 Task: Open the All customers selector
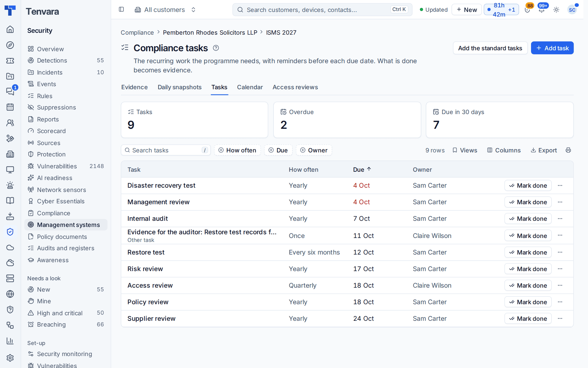165,10
